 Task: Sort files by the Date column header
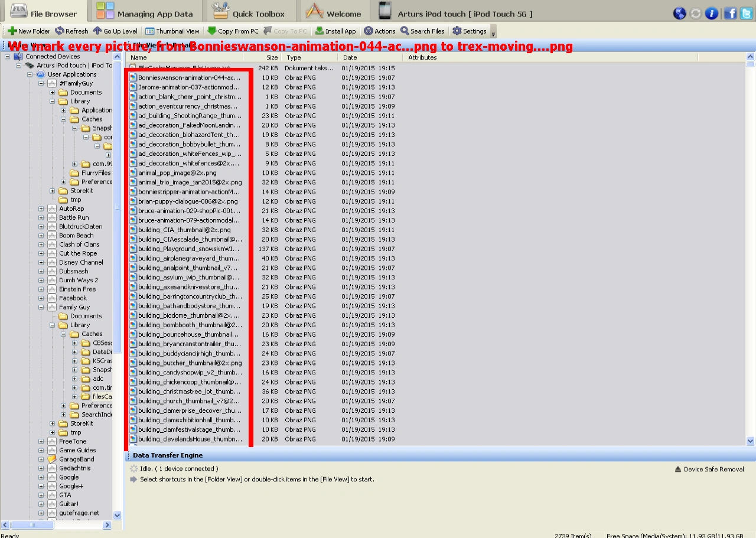[370, 57]
